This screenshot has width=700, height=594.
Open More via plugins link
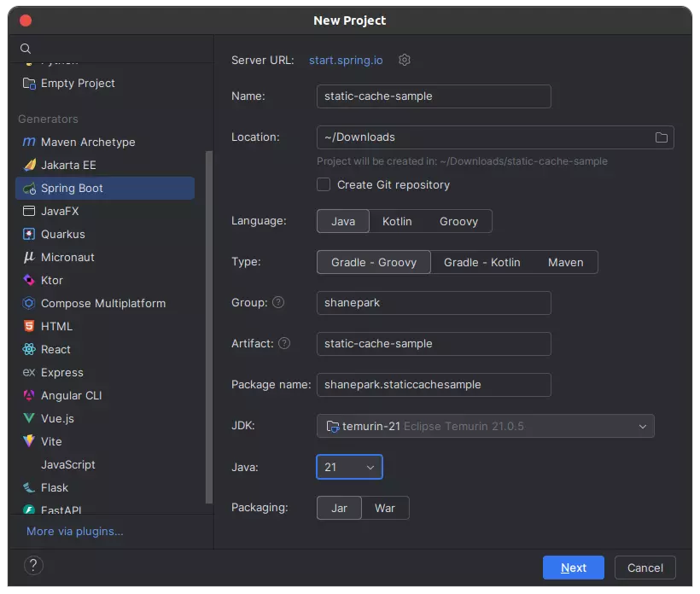(74, 531)
